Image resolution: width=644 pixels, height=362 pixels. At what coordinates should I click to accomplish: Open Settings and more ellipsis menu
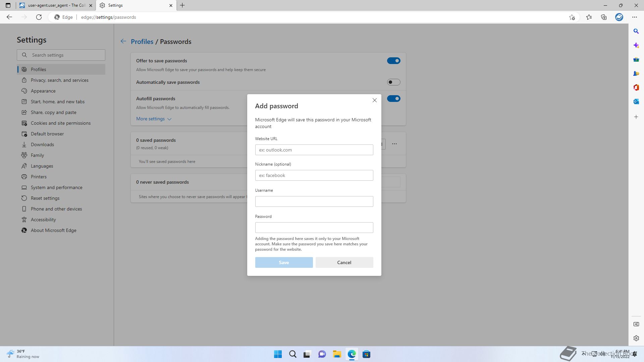coord(635,17)
